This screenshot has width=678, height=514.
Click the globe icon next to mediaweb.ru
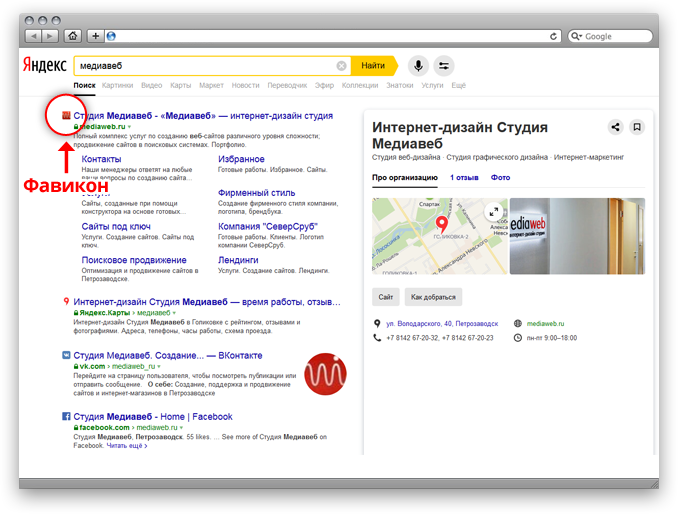[518, 323]
